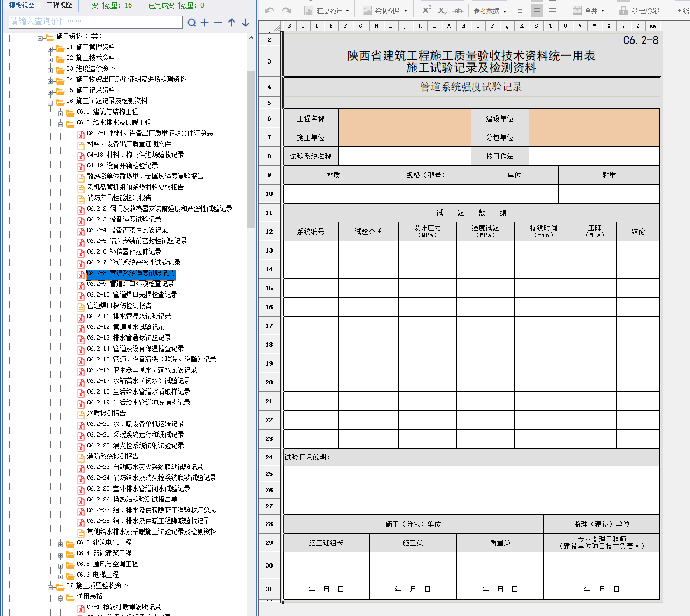Click the 资料数量: 16 status text
Viewport: 690px width, 616px height.
111,5
